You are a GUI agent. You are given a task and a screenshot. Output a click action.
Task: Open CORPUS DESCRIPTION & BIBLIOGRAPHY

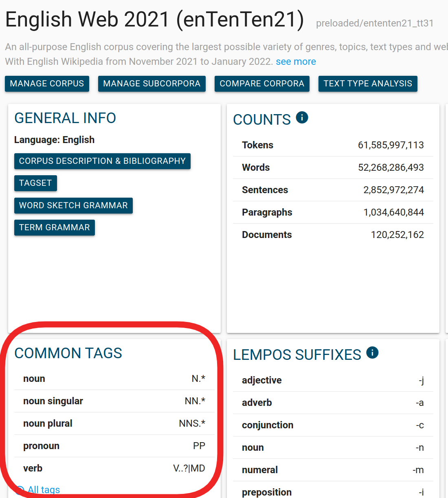(102, 161)
